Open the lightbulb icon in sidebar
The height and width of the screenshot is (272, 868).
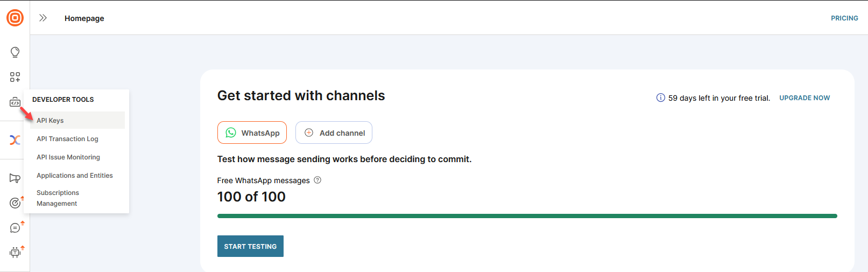[15, 52]
